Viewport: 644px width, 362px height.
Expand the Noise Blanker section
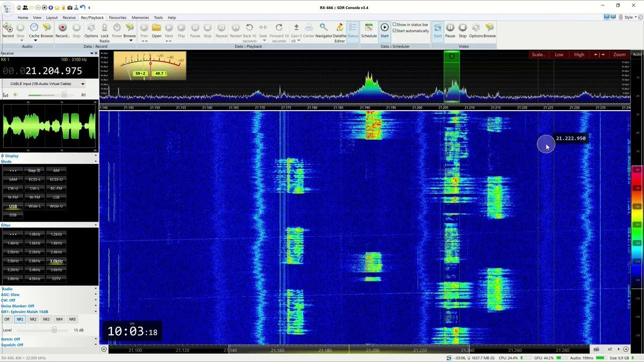click(49, 306)
